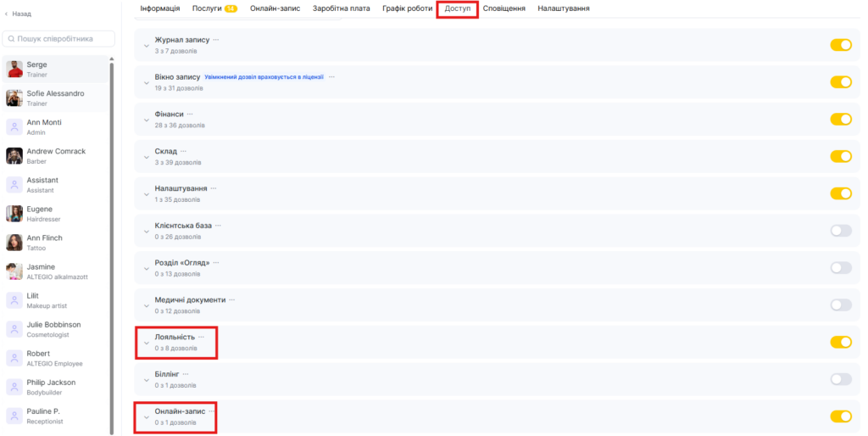This screenshot has height=436, width=868.
Task: Click the three-dots icon next to Склад
Action: tap(184, 151)
